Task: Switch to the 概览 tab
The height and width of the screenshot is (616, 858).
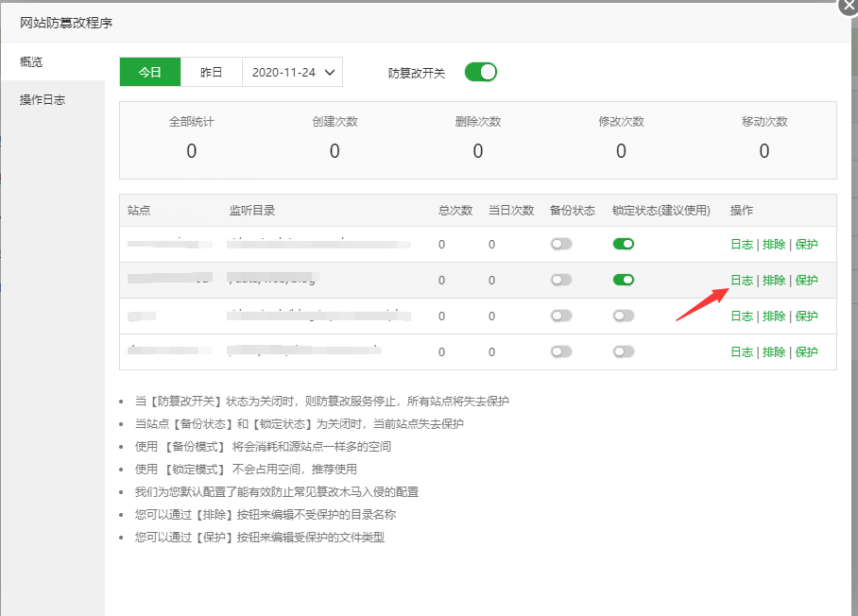Action: pyautogui.click(x=32, y=62)
